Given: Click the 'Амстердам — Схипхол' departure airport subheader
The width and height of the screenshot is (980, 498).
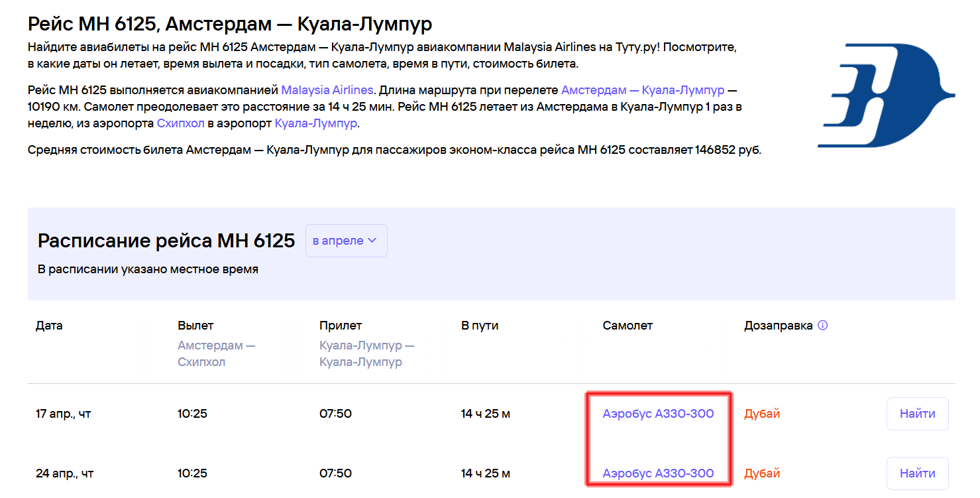Looking at the screenshot, I should point(217,354).
